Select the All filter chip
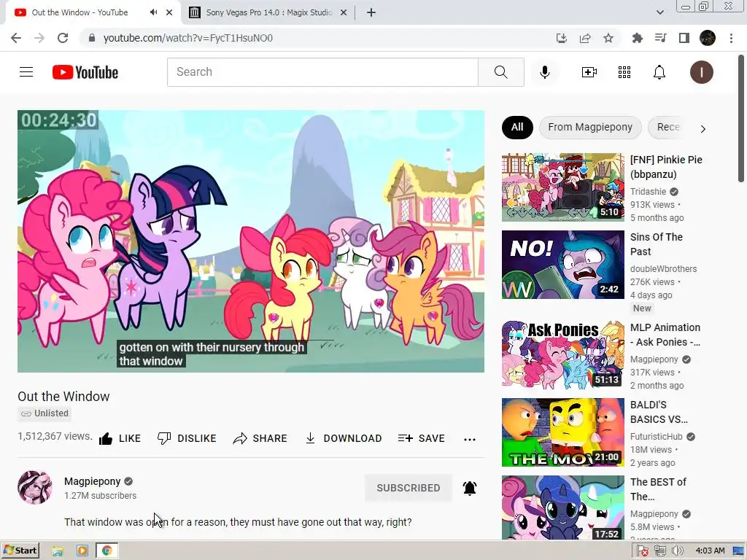The width and height of the screenshot is (747, 560). [x=517, y=127]
